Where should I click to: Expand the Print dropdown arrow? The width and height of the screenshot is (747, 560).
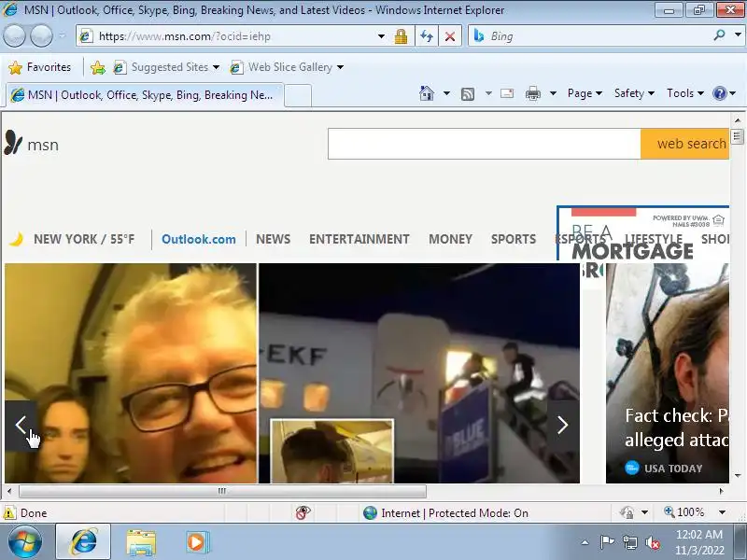click(x=553, y=93)
